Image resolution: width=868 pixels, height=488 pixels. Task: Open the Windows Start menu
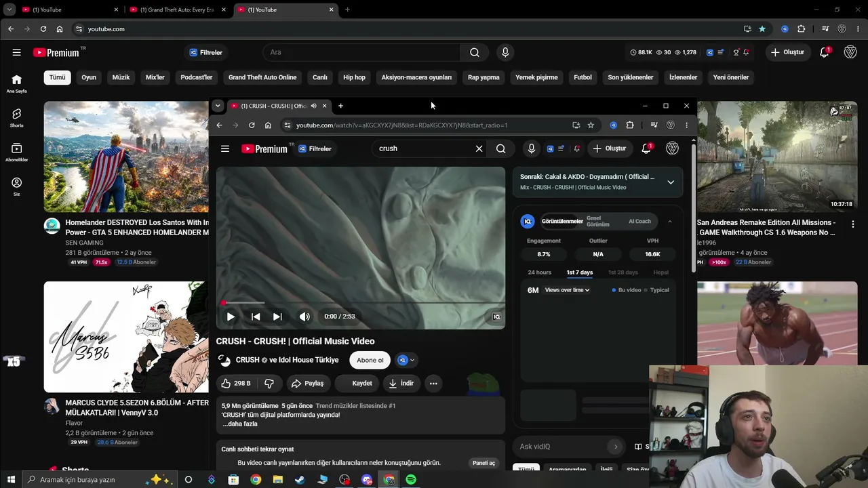click(11, 480)
